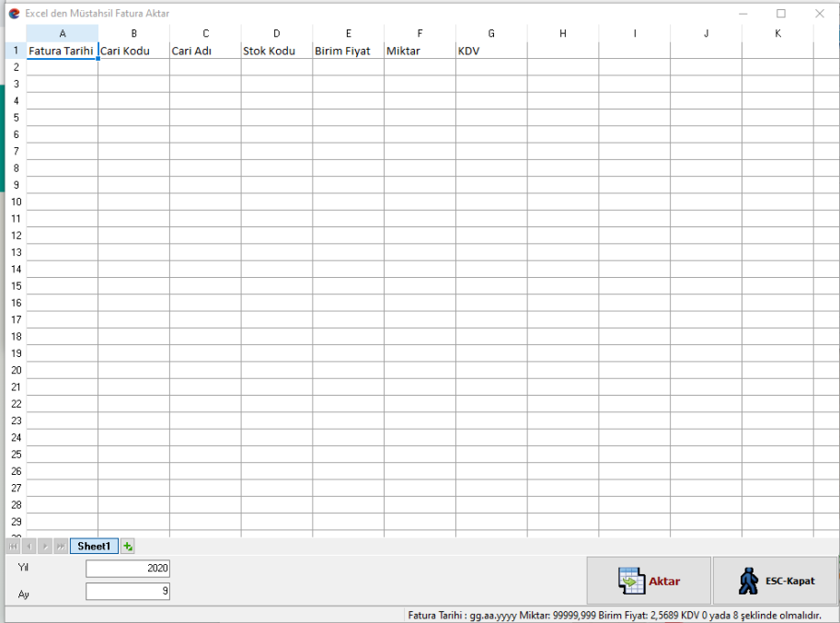840x623 pixels.
Task: Select row 5 header
Action: 16,117
